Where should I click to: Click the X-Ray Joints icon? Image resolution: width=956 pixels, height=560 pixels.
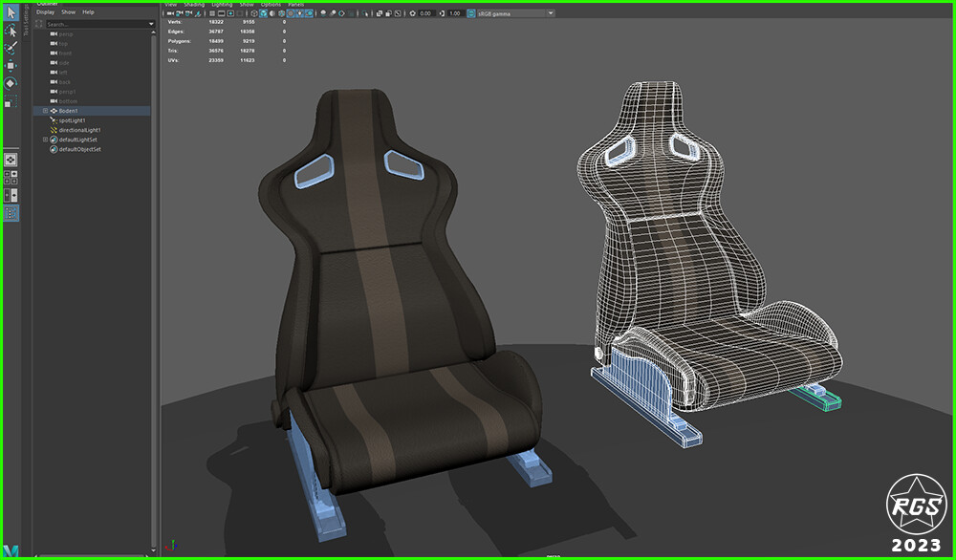pos(397,13)
